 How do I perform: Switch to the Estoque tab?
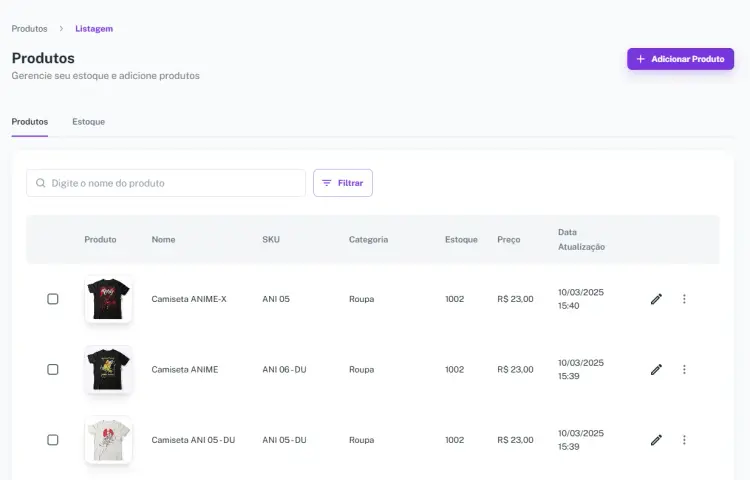click(88, 122)
